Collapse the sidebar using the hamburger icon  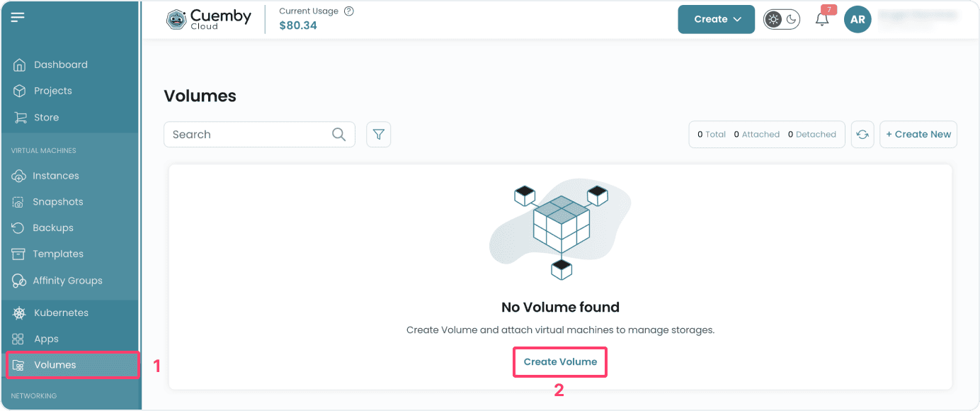[x=18, y=18]
